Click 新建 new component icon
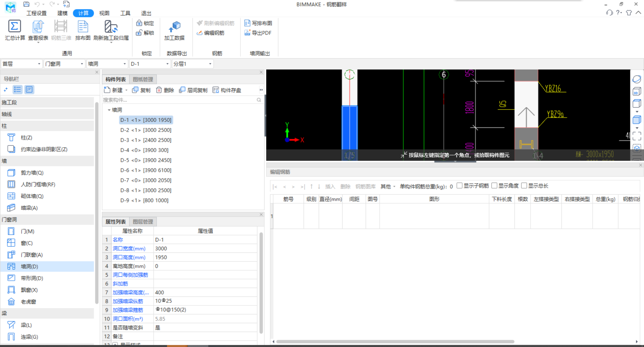This screenshot has height=347, width=644. coord(107,90)
